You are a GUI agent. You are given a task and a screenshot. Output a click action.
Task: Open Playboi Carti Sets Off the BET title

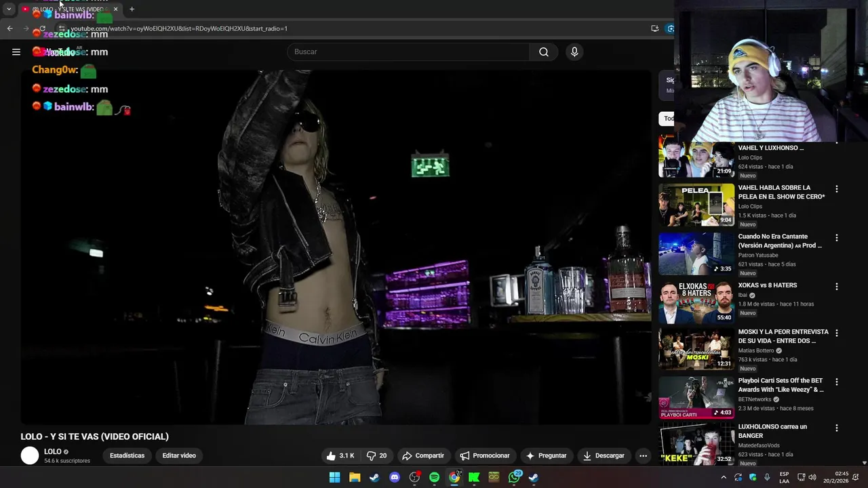click(781, 385)
